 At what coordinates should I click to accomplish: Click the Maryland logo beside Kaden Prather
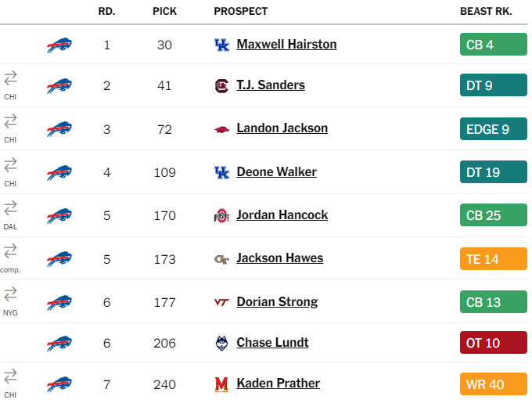[222, 384]
